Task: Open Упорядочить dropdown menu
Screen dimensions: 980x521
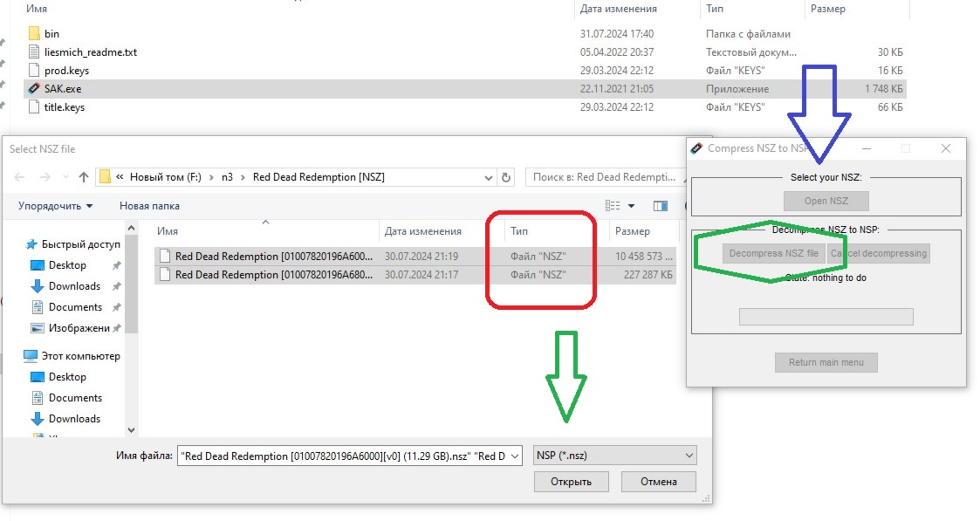Action: pyautogui.click(x=55, y=206)
